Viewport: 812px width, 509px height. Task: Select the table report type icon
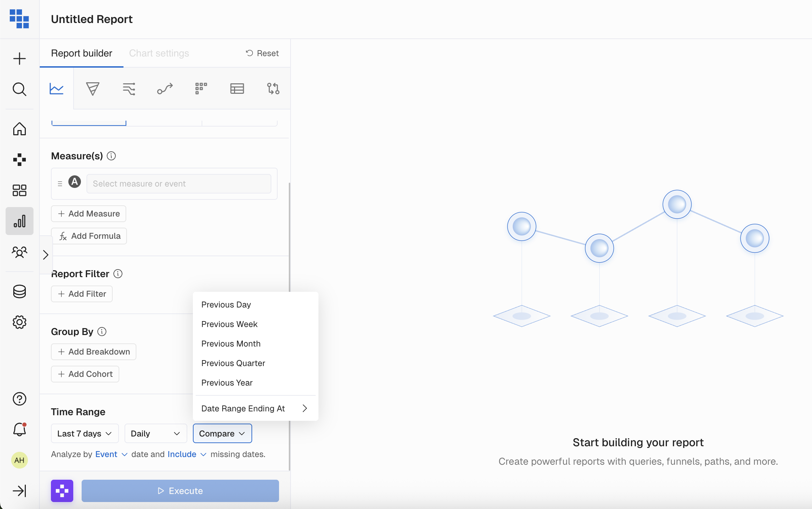click(x=237, y=89)
